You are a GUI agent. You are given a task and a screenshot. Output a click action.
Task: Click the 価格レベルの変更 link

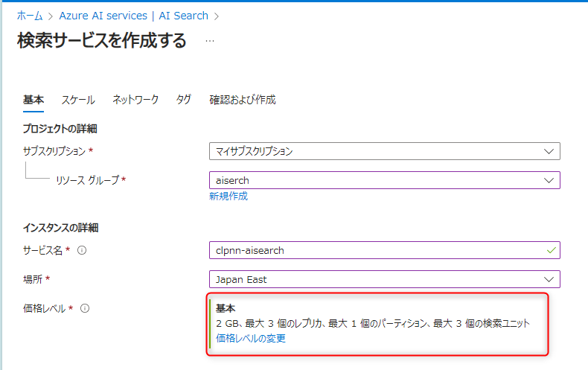251,338
